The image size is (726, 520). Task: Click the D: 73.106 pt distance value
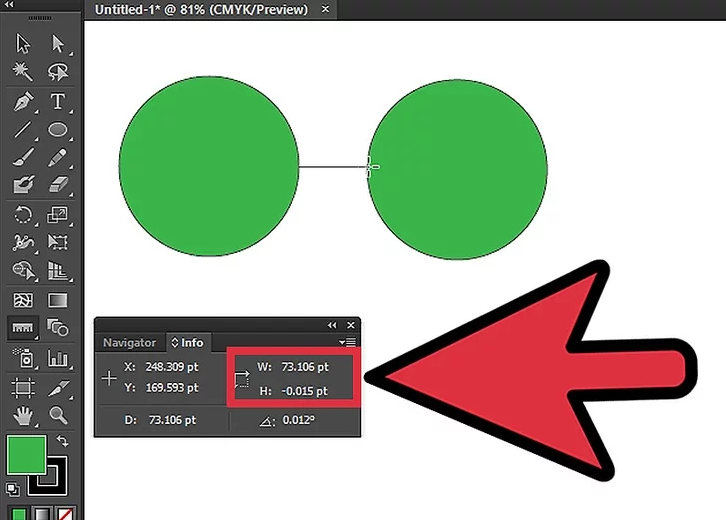point(172,420)
